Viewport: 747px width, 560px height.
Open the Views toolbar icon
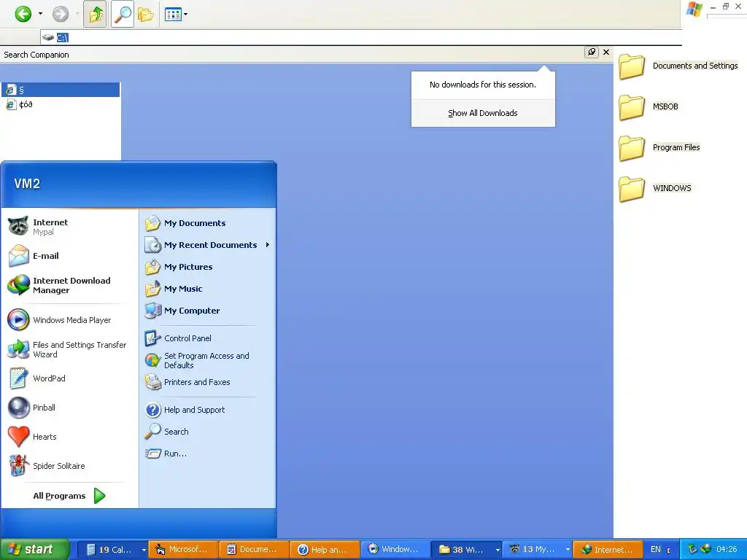coord(172,15)
